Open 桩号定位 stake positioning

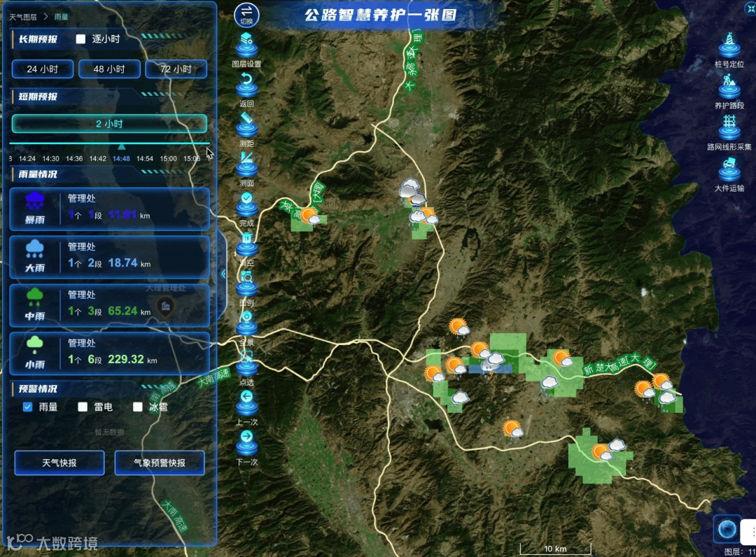729,45
